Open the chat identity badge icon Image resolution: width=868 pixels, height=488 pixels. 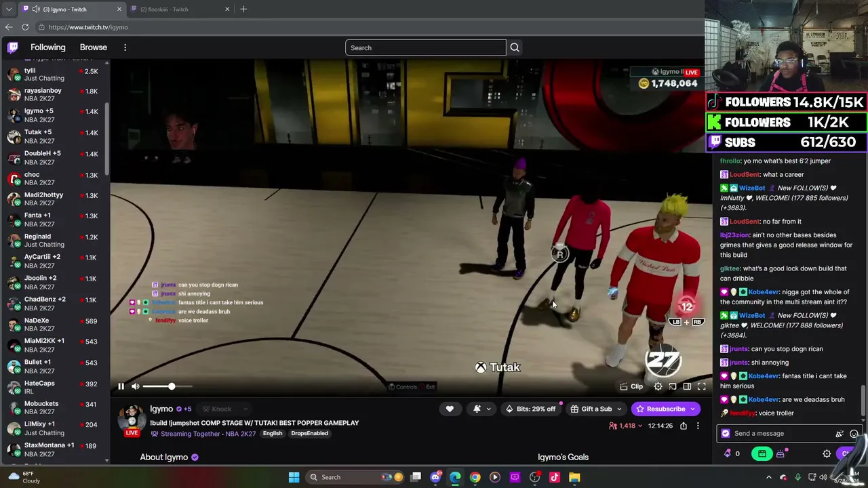pos(726,434)
